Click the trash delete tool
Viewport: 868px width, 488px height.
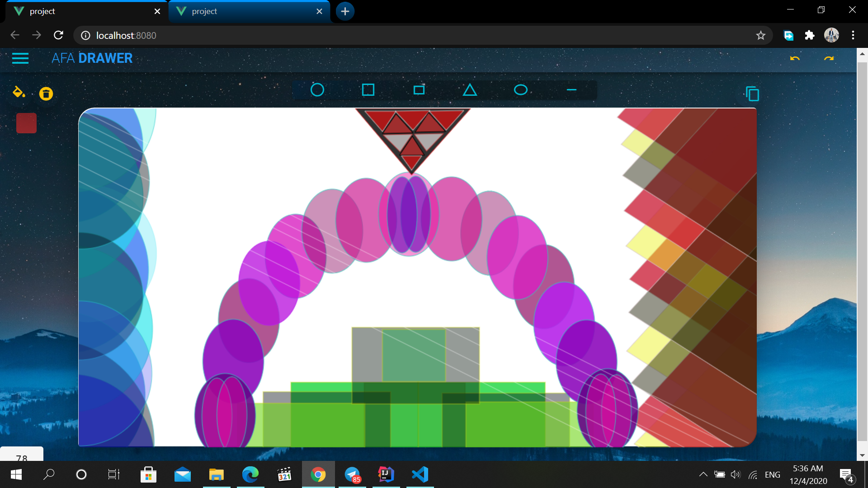click(46, 94)
